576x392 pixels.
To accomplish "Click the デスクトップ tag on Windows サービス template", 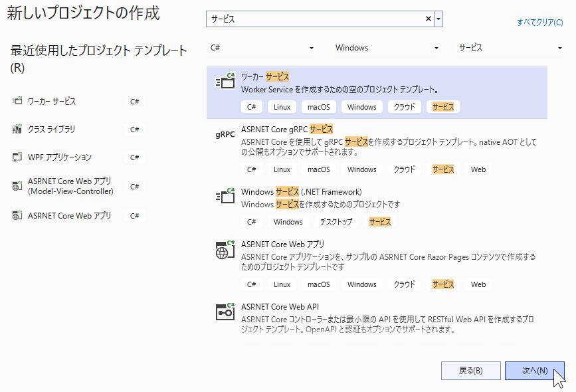I will tap(336, 222).
